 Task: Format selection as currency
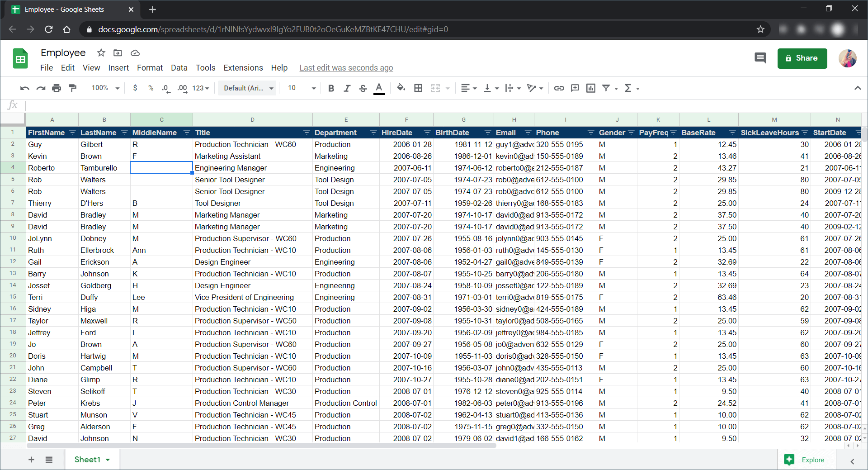[135, 88]
